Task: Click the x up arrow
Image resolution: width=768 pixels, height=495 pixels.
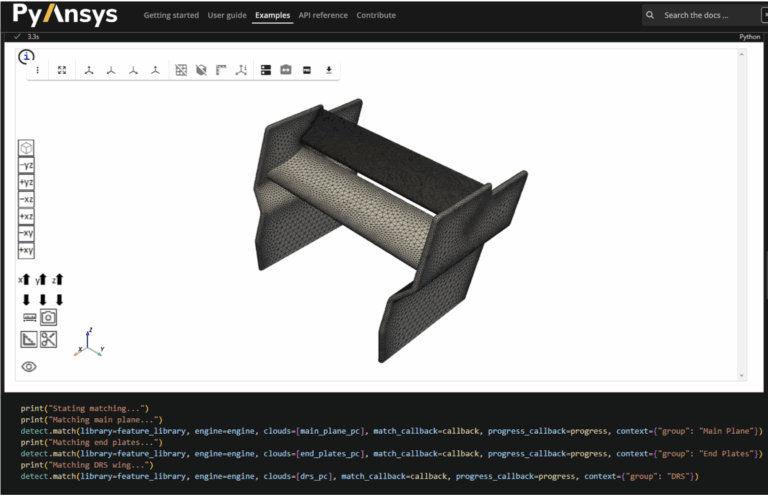Action: (24, 280)
